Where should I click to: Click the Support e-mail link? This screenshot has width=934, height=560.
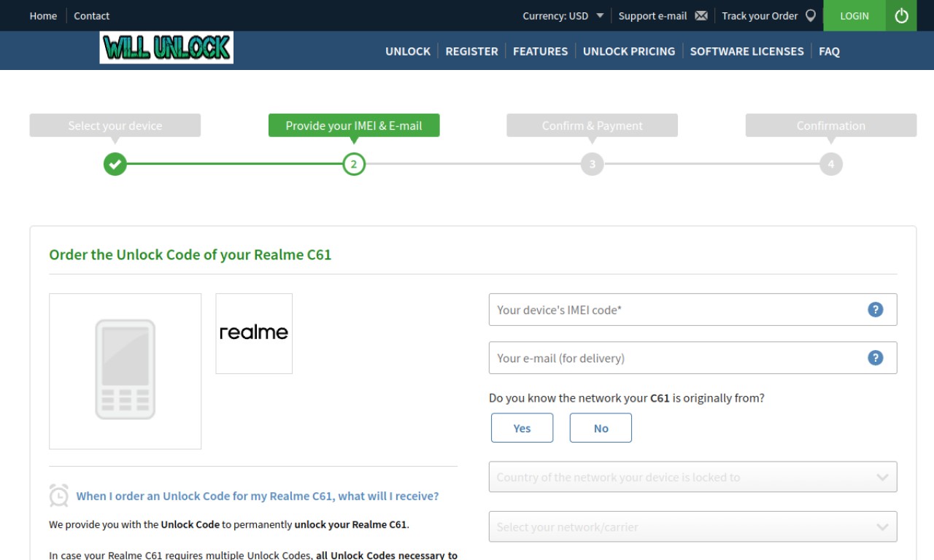tap(652, 15)
